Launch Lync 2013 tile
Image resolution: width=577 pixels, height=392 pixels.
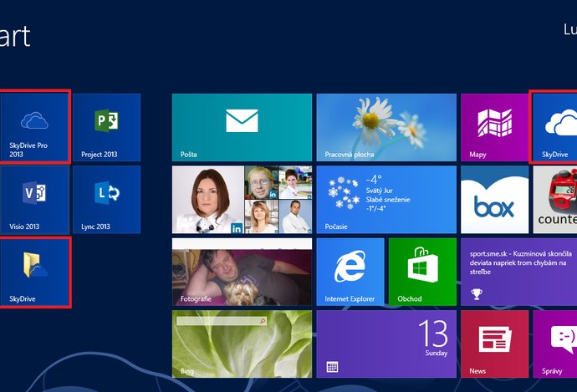107,200
